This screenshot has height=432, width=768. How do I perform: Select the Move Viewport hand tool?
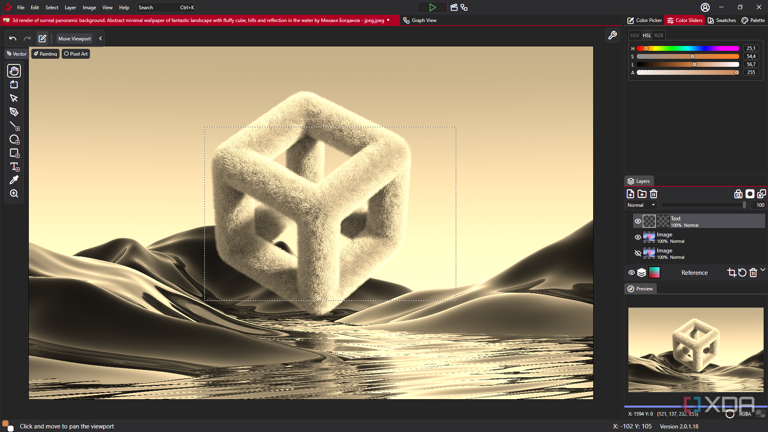[14, 71]
